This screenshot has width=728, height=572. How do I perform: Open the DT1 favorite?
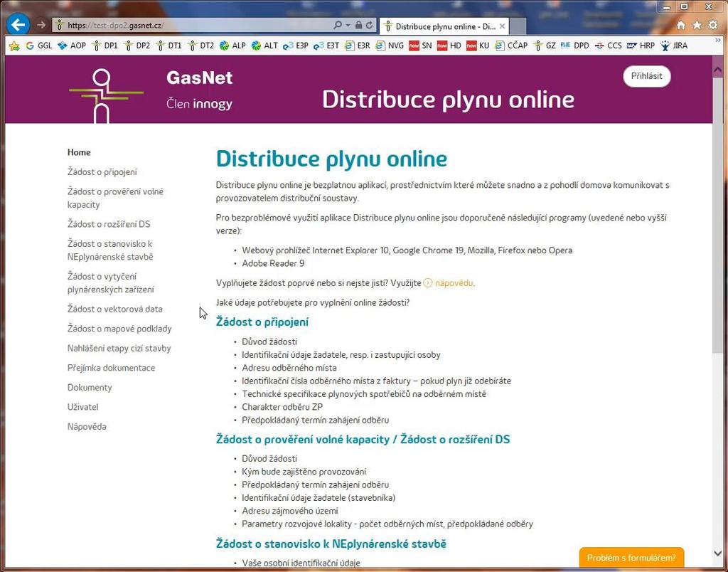(169, 46)
